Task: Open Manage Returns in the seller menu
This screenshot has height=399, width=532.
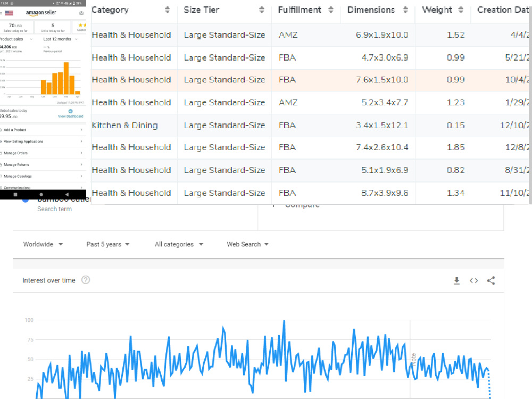Action: (x=43, y=164)
